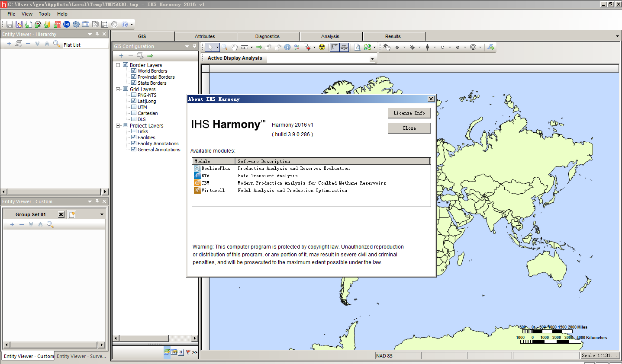Click the Save icon in main toolbar

(x=9, y=24)
